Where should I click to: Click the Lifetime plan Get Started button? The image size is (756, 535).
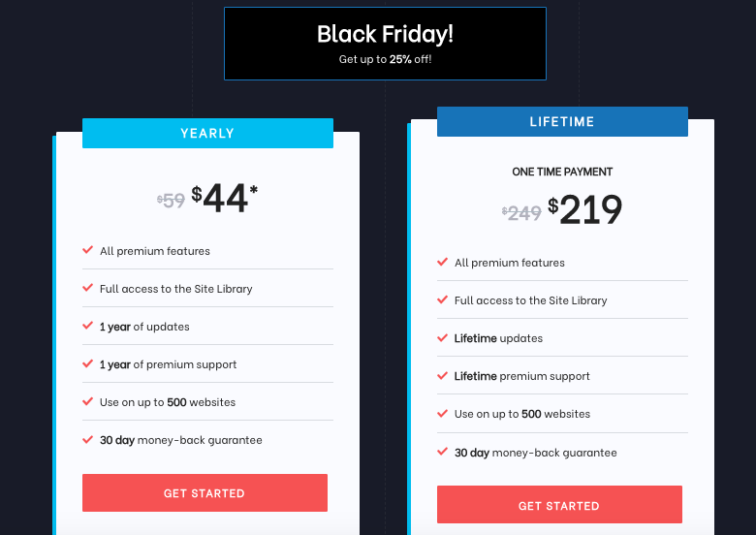pyautogui.click(x=559, y=505)
